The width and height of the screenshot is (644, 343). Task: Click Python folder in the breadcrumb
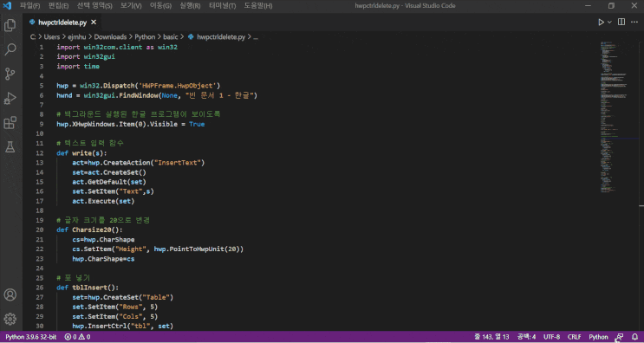[145, 37]
